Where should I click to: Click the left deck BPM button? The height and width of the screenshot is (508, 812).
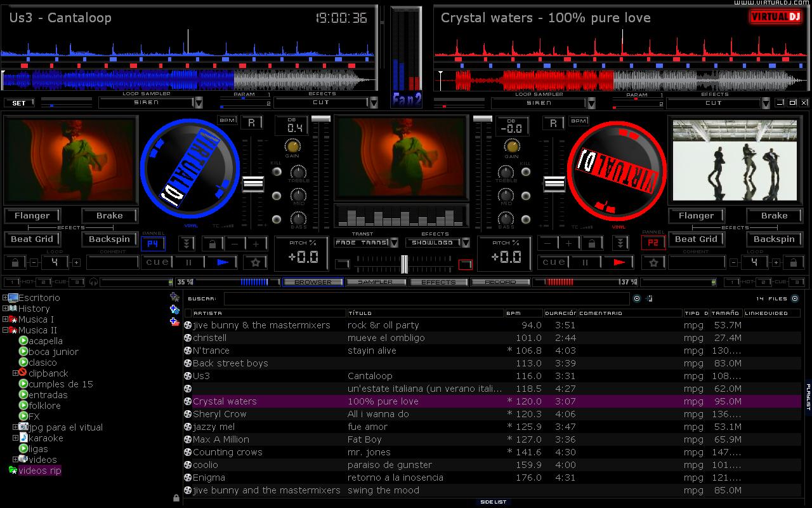pyautogui.click(x=227, y=120)
